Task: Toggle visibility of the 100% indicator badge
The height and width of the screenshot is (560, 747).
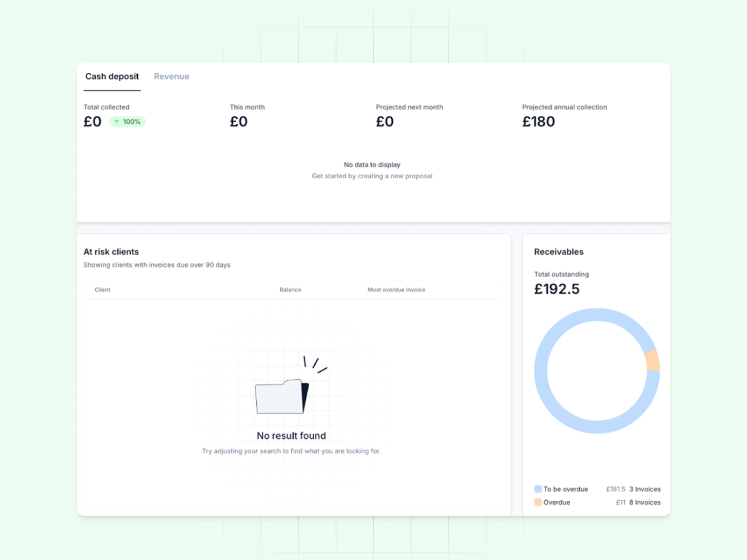Action: coord(127,121)
